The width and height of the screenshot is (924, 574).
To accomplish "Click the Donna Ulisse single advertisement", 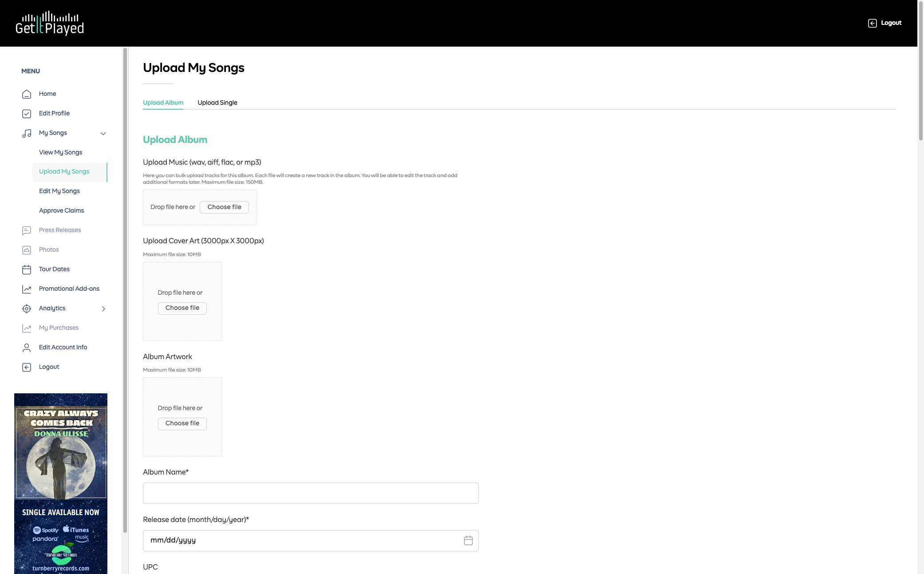I will tap(61, 483).
